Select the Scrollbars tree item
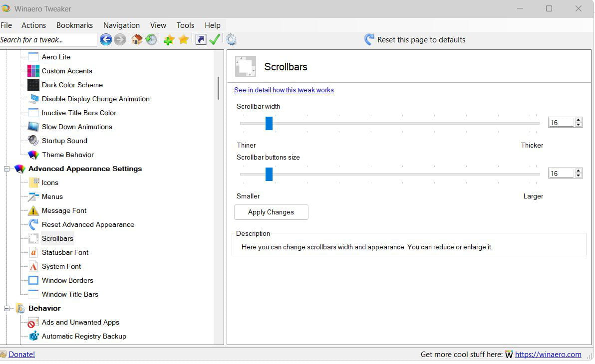 [x=58, y=238]
